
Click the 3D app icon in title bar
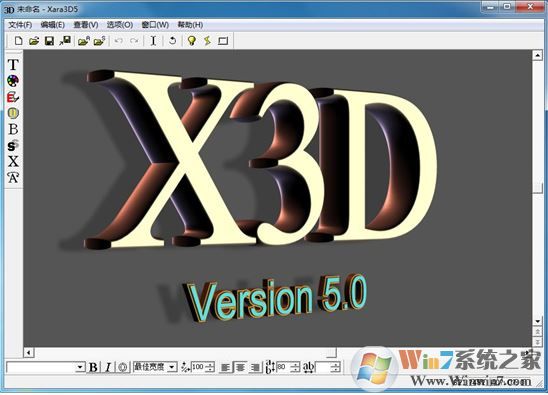click(x=8, y=9)
